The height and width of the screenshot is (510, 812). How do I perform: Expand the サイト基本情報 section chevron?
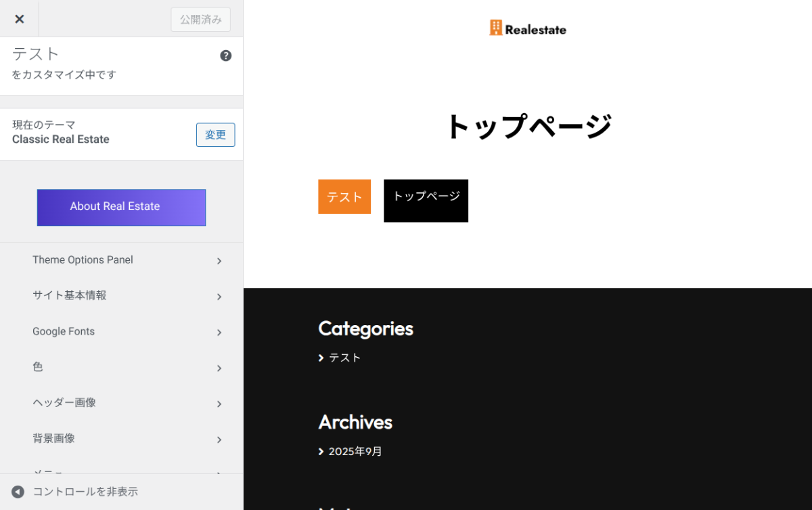[x=219, y=297]
